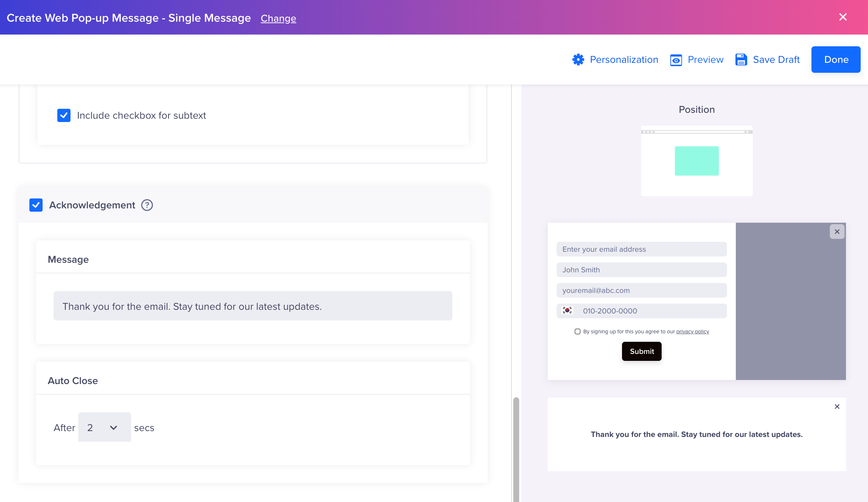Select the teal center position thumbnail
Image resolution: width=868 pixels, height=502 pixels.
(697, 161)
